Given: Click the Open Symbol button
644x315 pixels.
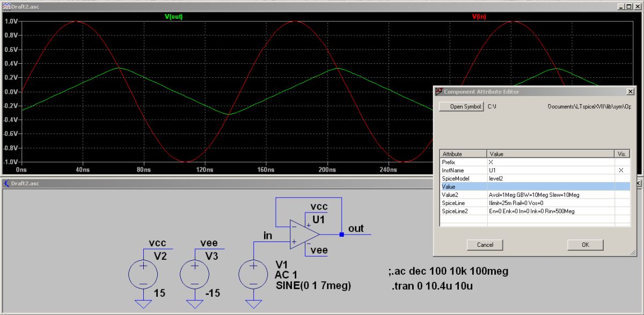Looking at the screenshot, I should [x=462, y=106].
